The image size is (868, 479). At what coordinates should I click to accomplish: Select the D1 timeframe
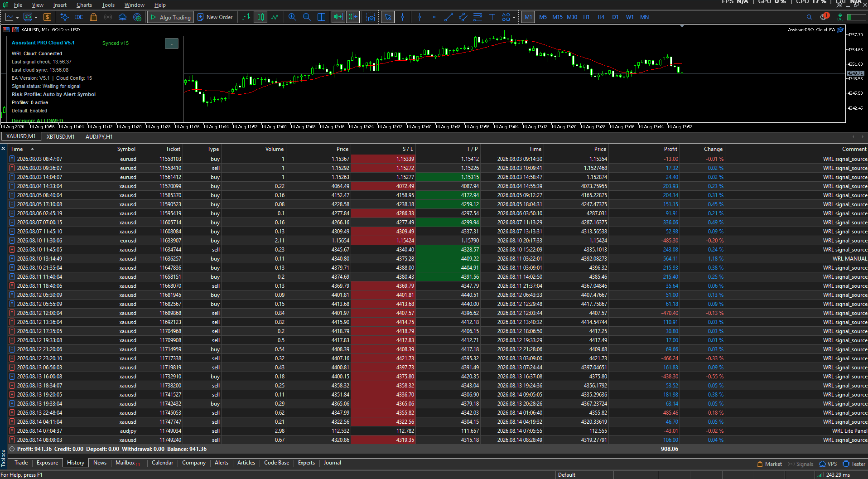[x=615, y=17]
